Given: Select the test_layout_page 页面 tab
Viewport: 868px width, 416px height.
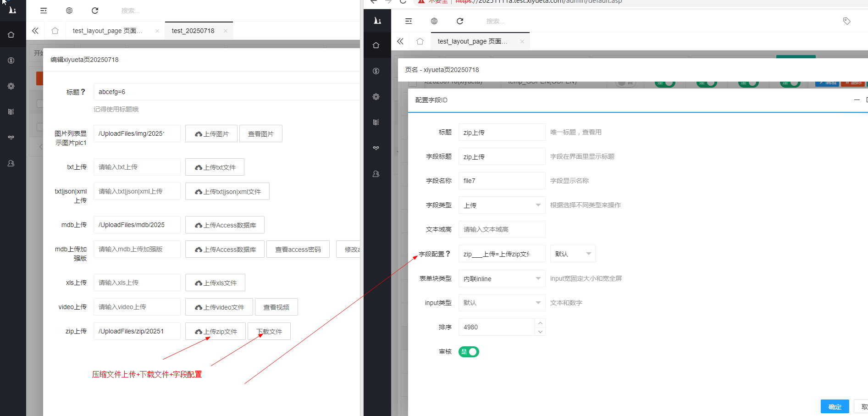Looking at the screenshot, I should pos(472,41).
